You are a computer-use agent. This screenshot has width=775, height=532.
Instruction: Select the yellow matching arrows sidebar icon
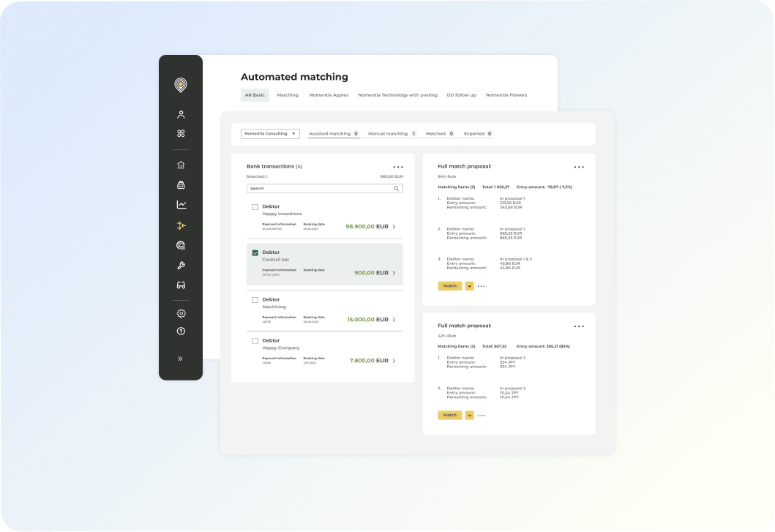[181, 225]
